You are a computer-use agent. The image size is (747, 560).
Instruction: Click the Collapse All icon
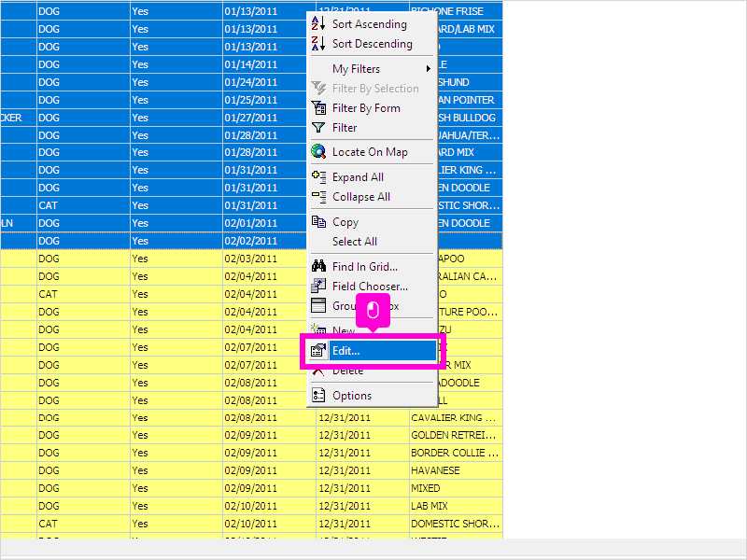pos(318,196)
